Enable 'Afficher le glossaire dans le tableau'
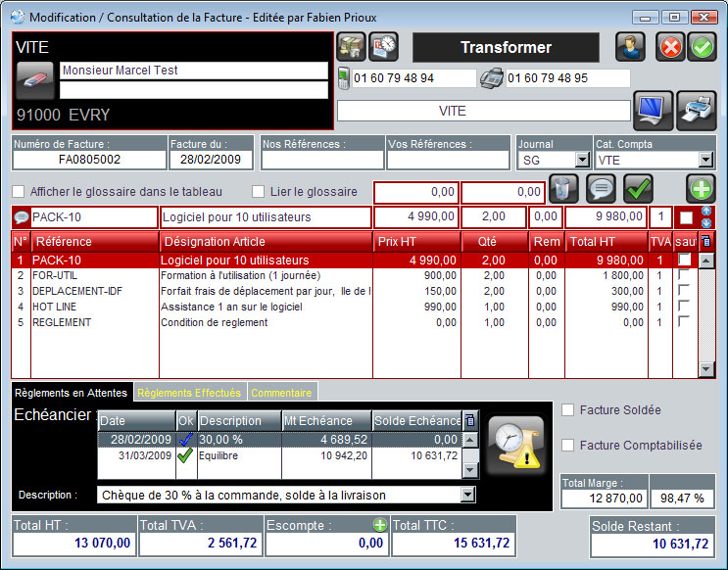Image resolution: width=728 pixels, height=570 pixels. click(x=19, y=191)
